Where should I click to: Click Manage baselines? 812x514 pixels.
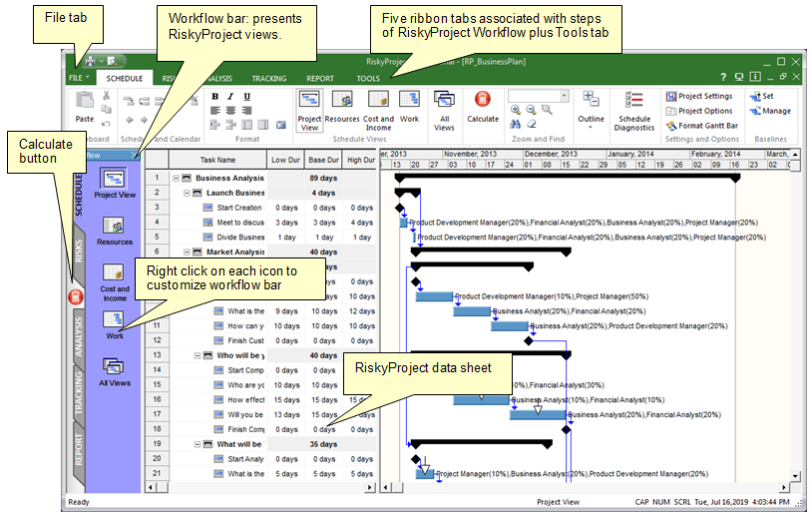(770, 111)
